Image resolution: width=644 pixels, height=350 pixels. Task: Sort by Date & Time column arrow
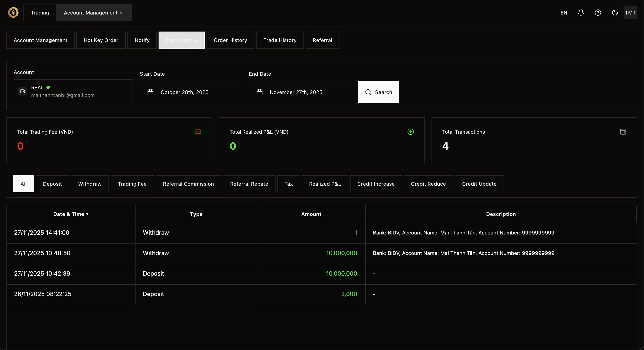point(87,214)
